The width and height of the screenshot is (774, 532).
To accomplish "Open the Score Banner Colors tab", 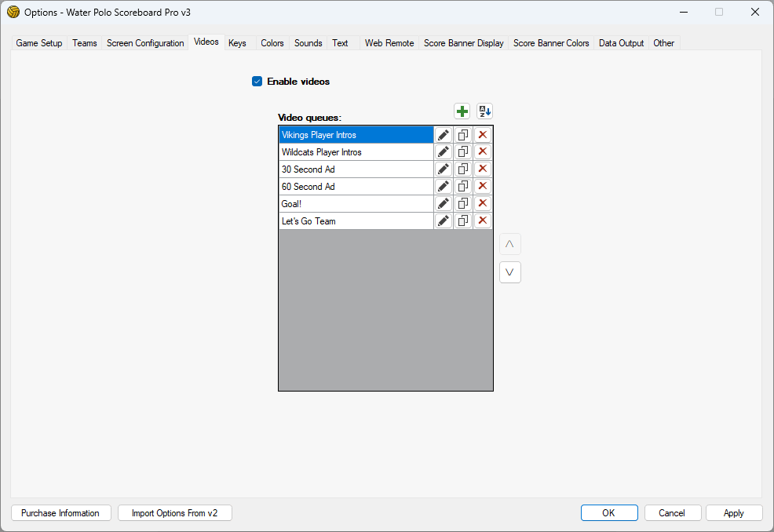I will (x=551, y=43).
